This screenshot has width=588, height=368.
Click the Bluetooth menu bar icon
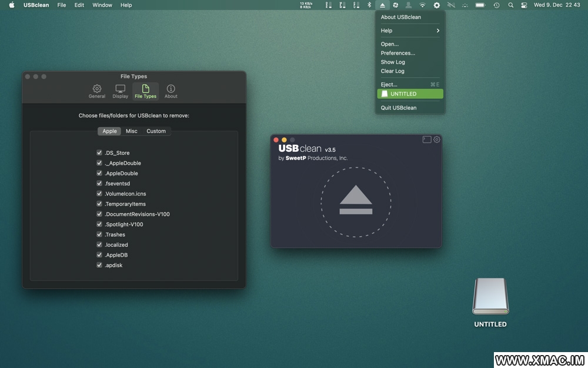[369, 5]
